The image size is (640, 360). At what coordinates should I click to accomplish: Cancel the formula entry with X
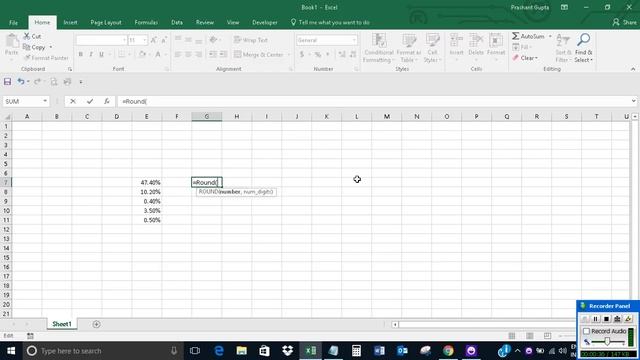pos(73,101)
